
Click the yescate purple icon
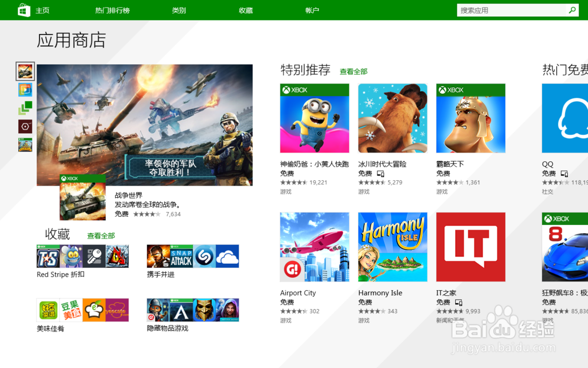(117, 310)
